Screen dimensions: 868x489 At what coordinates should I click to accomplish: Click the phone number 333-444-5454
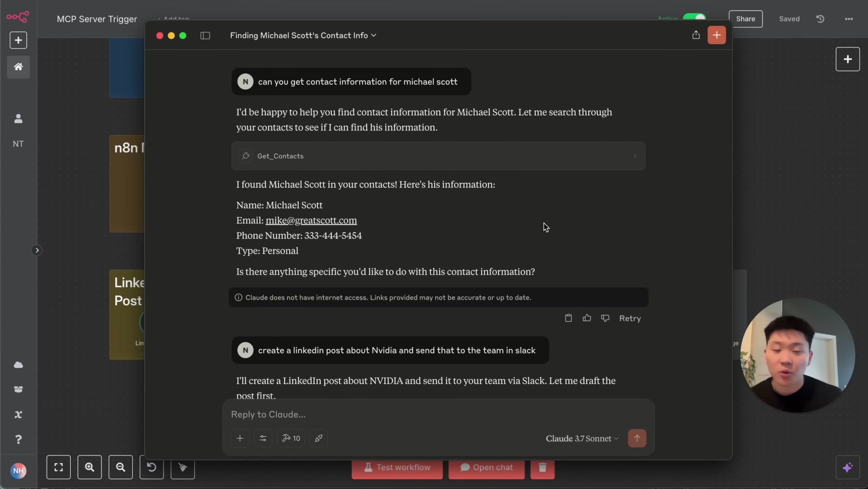point(333,236)
